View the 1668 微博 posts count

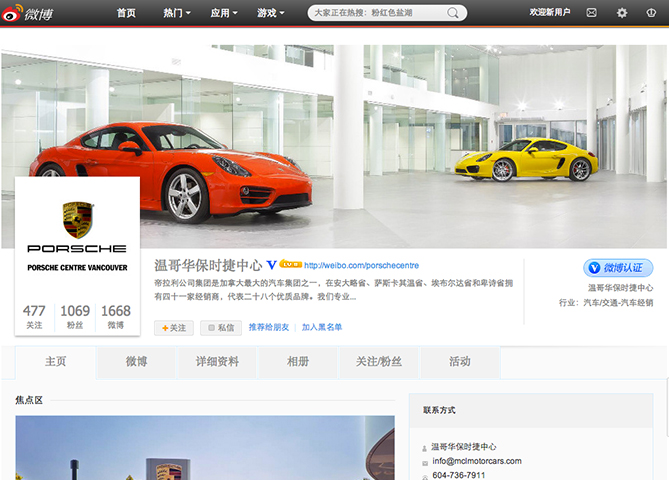click(x=116, y=316)
